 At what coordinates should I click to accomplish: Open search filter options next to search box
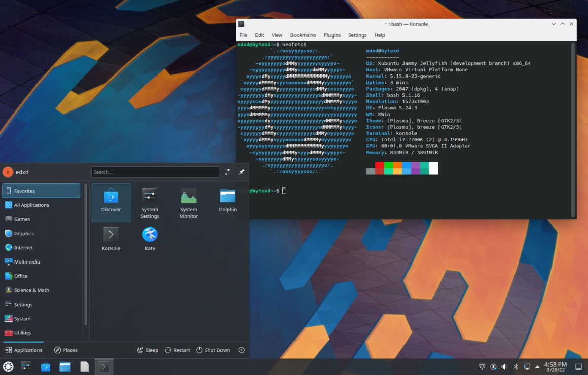[228, 172]
